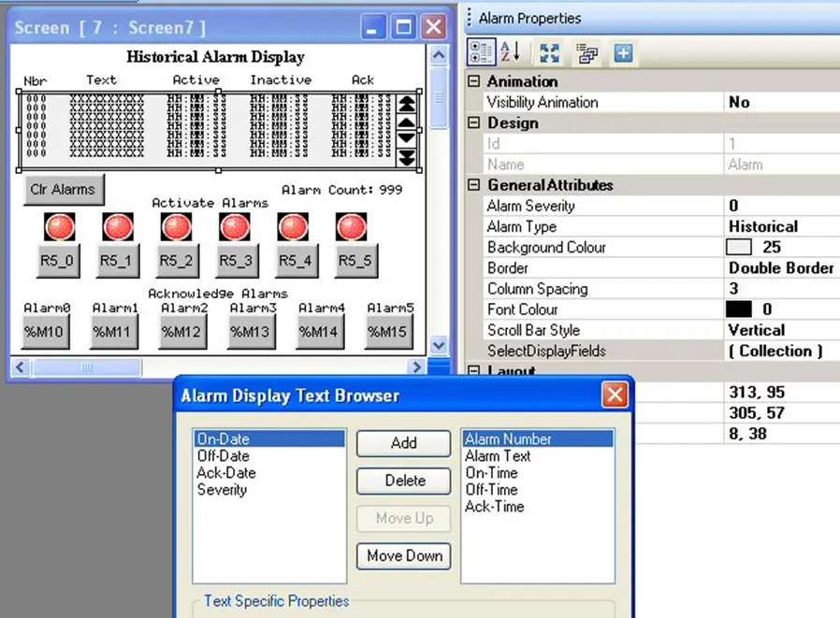
Task: Acknowledge Alarm4 with the %M14 button
Action: coord(319,332)
